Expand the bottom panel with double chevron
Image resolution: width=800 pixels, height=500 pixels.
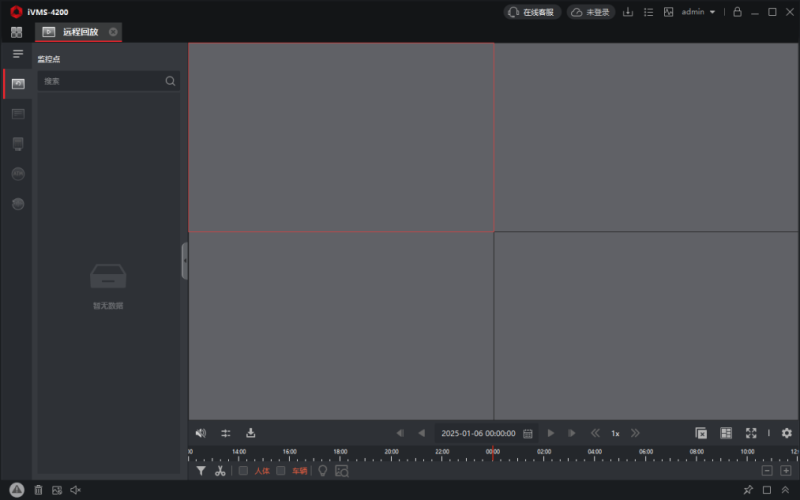pos(785,490)
